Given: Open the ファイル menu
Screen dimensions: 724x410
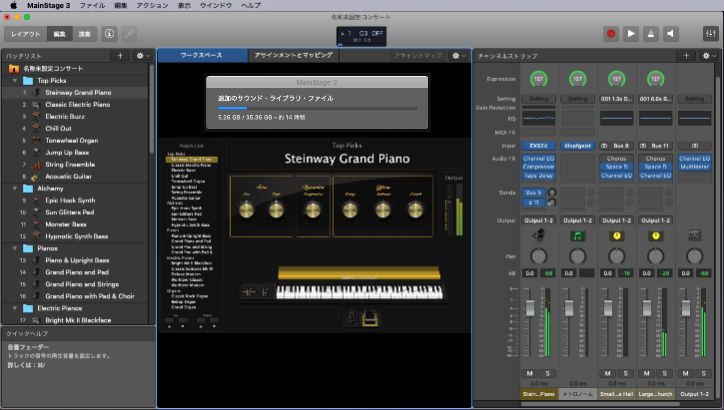Looking at the screenshot, I should [x=92, y=6].
